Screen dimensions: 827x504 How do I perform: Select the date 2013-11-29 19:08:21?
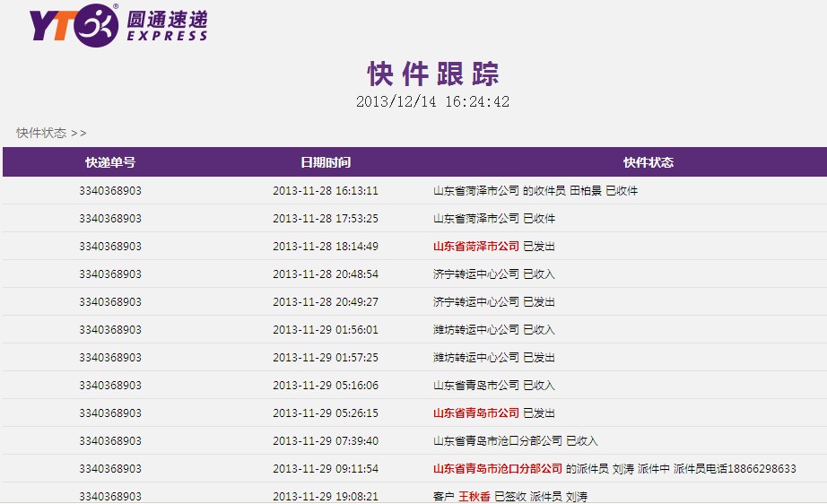tap(326, 497)
